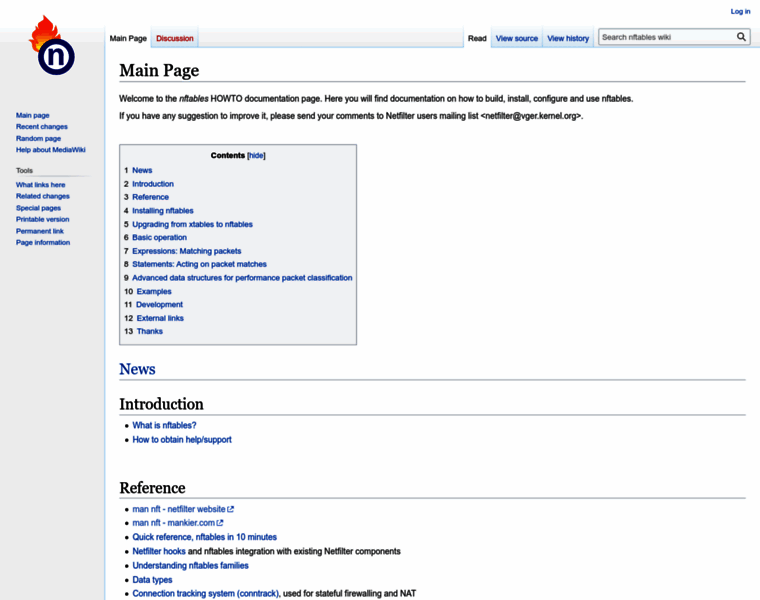760x600 pixels.
Task: Click the News section heading link
Action: (137, 369)
